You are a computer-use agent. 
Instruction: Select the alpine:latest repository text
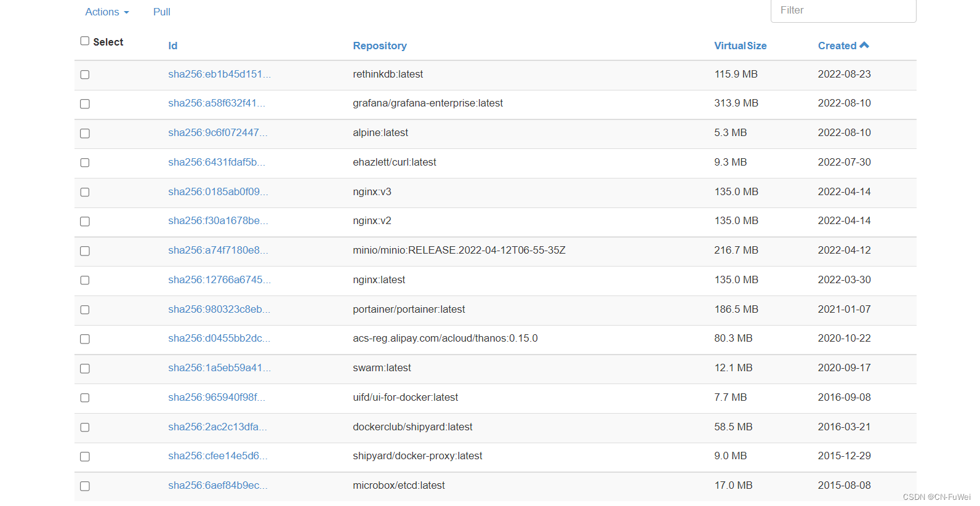point(380,132)
